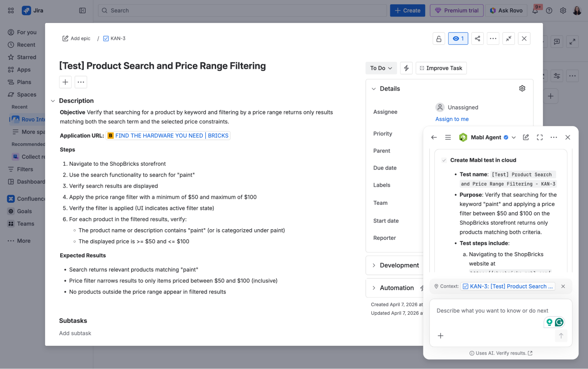588x369 pixels.
Task: Expand Mabl Agent chat to fullscreen
Action: pyautogui.click(x=539, y=137)
